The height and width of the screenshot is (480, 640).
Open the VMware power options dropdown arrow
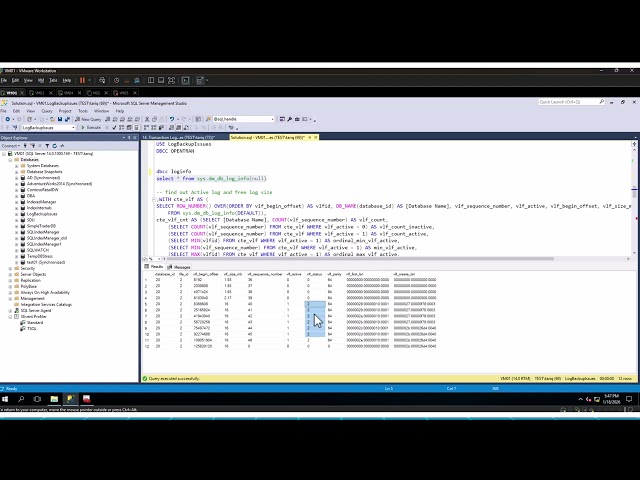(89, 80)
